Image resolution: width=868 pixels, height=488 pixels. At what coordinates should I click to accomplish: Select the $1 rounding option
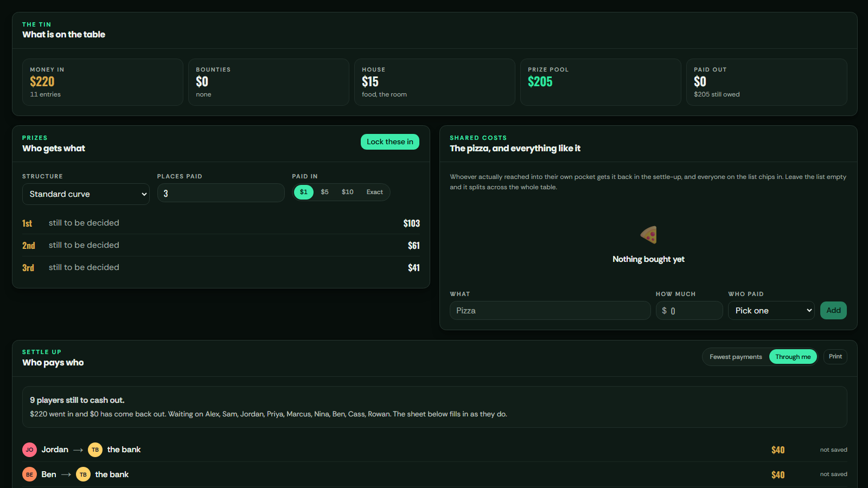304,192
